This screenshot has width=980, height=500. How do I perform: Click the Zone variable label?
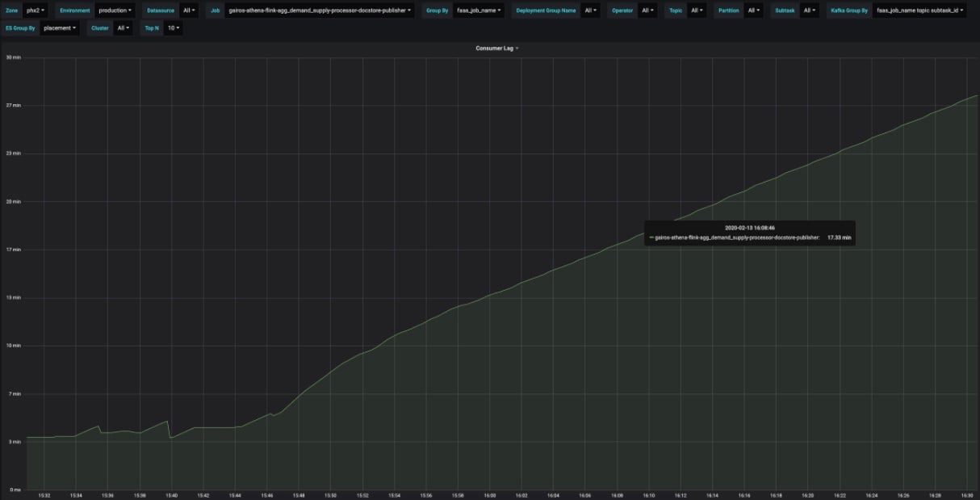click(x=12, y=11)
